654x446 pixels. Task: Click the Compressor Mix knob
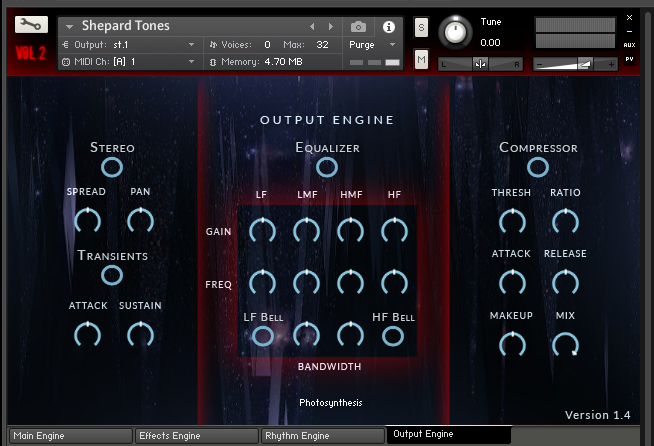(x=565, y=345)
